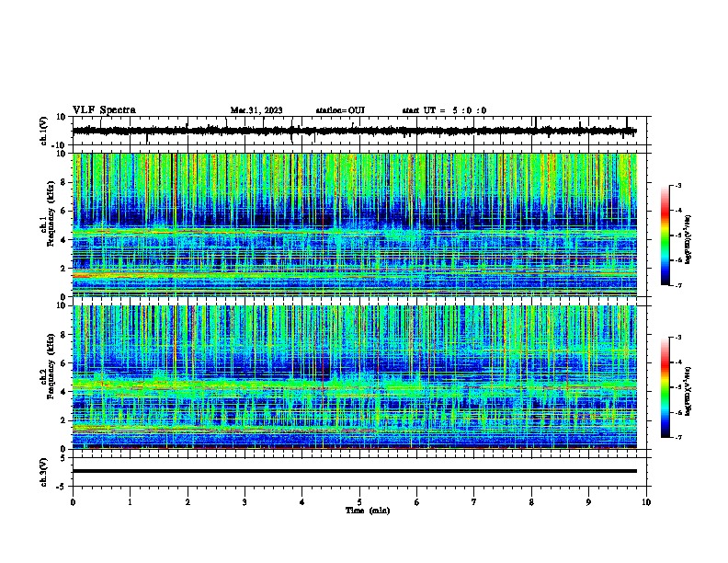This screenshot has width=728, height=563.
Task: Click the '4' kHz tick on ch.1 frequency axis
Action: pos(63,240)
